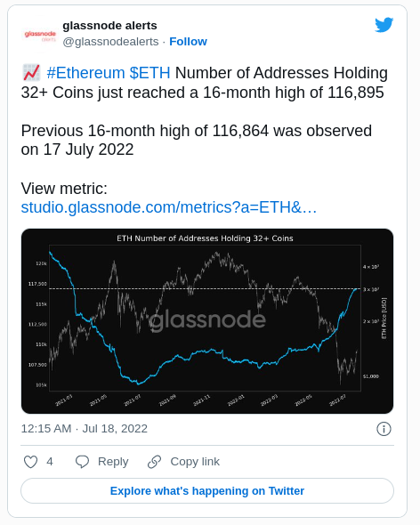Click the copy link chain icon
Viewport: 420px width, 525px height.
[x=155, y=462]
